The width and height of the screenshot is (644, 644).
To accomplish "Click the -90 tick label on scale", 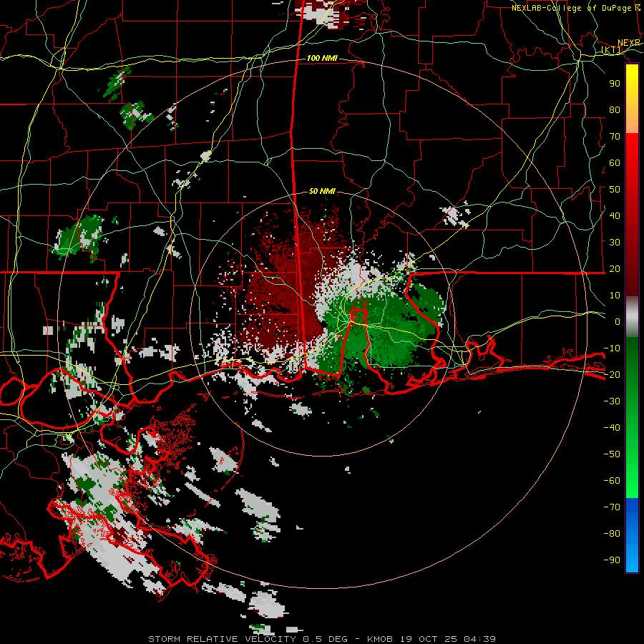I will click(612, 560).
